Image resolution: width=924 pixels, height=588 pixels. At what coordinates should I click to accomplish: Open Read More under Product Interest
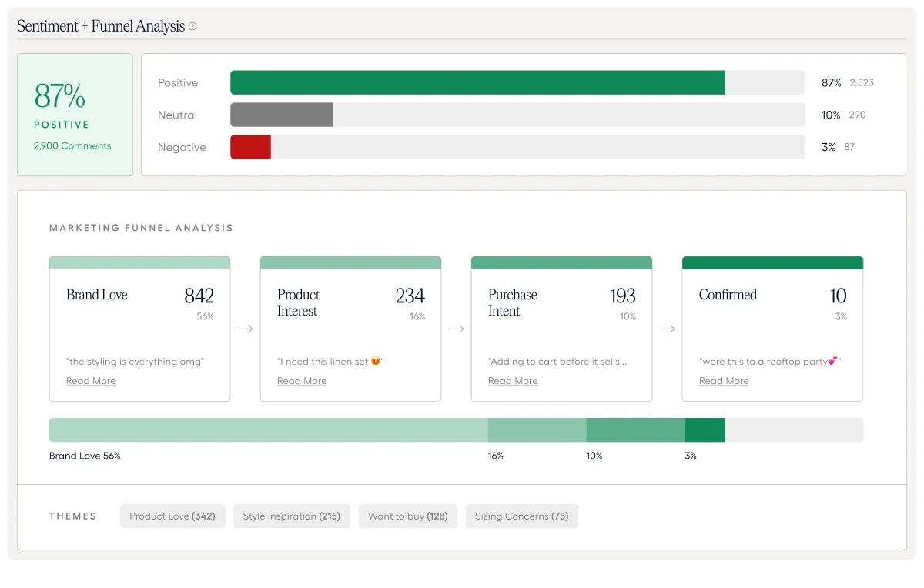coord(302,381)
